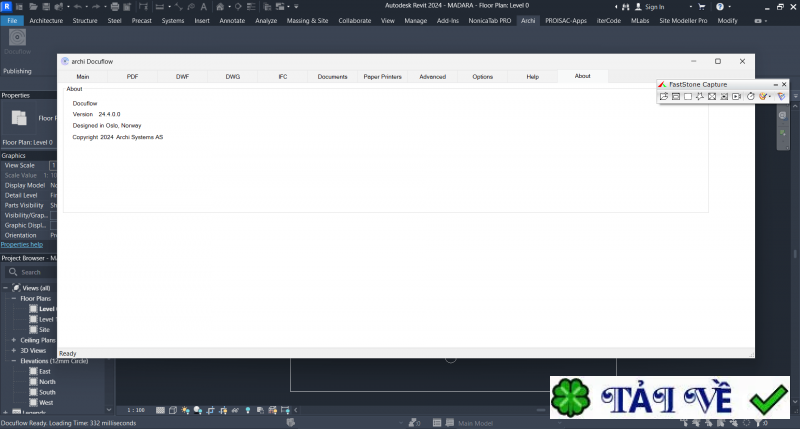Click FastStone Capture Rectangular Region icon

688,96
